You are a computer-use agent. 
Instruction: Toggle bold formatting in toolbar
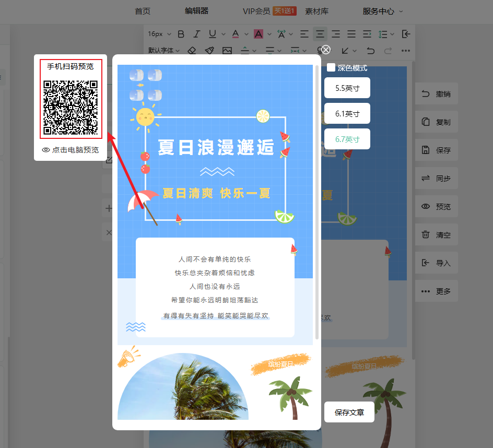coord(181,34)
